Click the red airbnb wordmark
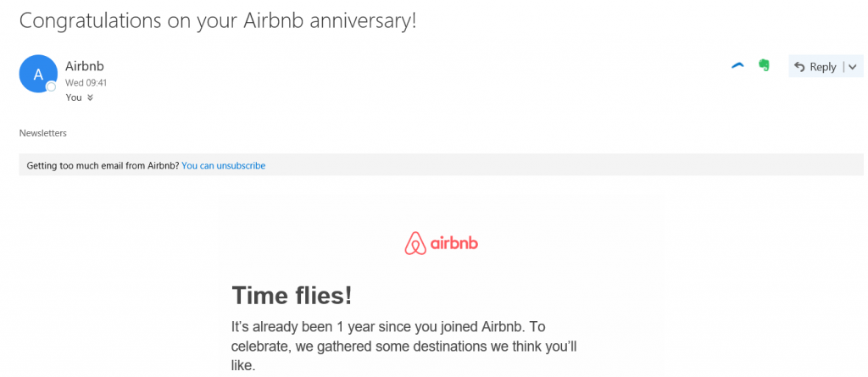The width and height of the screenshot is (868, 377). tap(454, 244)
